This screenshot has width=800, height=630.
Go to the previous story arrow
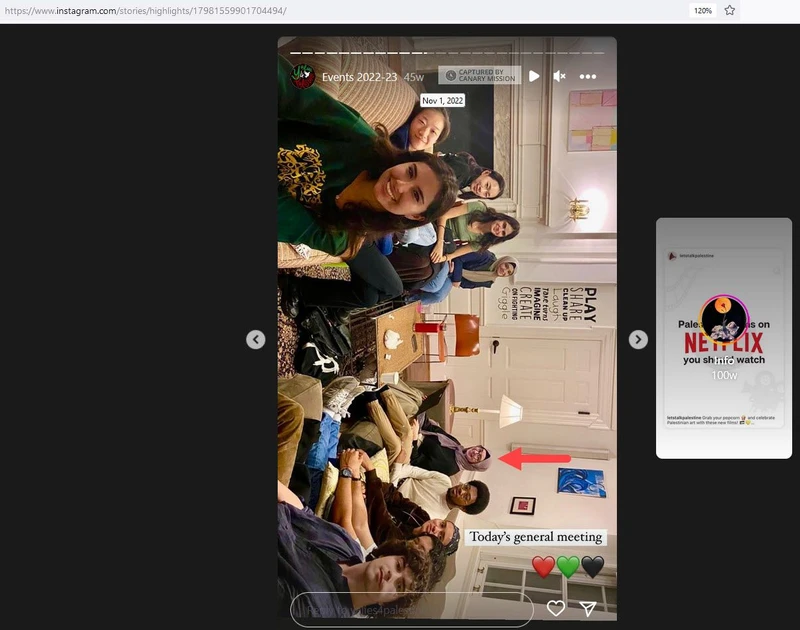tap(256, 339)
